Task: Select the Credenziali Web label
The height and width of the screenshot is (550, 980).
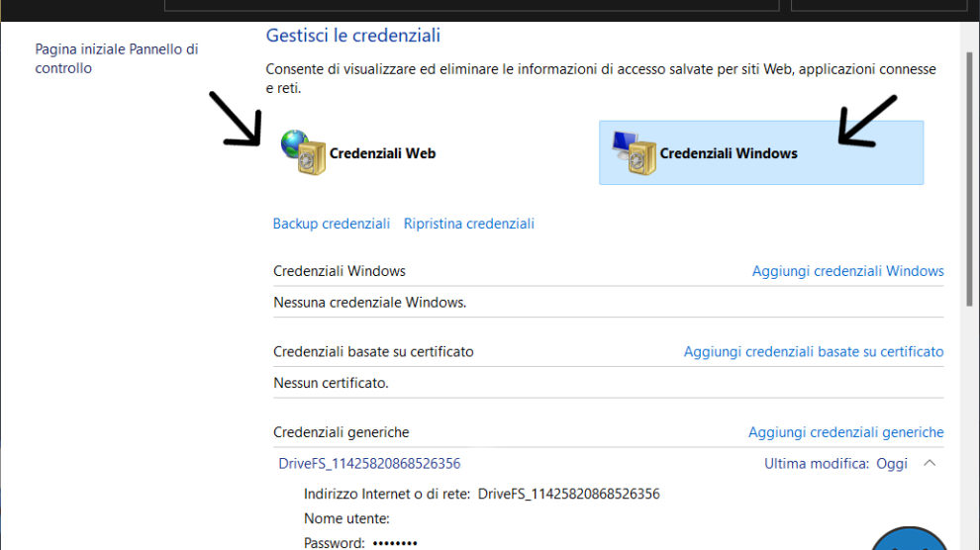Action: coord(382,153)
